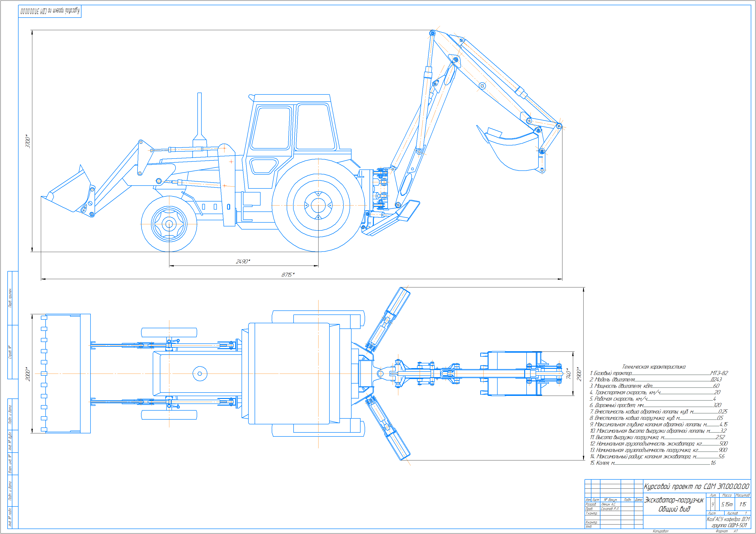Click the rear wheel hub center
This screenshot has height=534, width=756.
point(318,205)
